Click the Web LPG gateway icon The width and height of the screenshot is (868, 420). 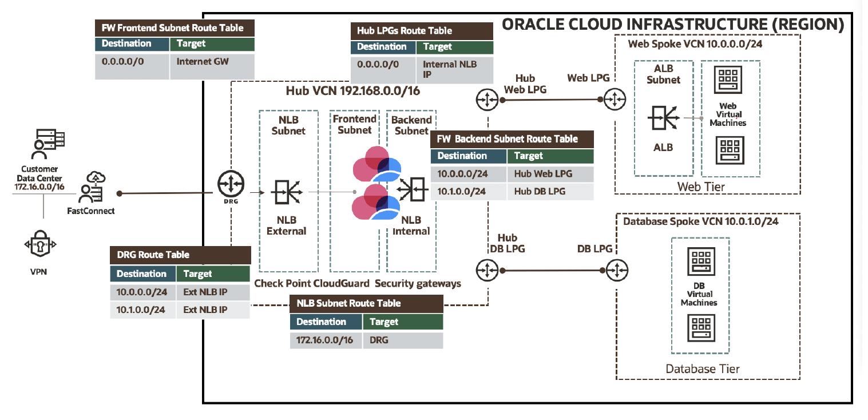click(x=615, y=99)
